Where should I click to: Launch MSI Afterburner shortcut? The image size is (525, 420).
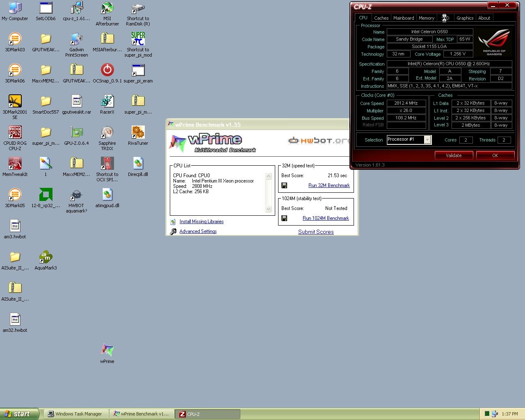(x=107, y=14)
